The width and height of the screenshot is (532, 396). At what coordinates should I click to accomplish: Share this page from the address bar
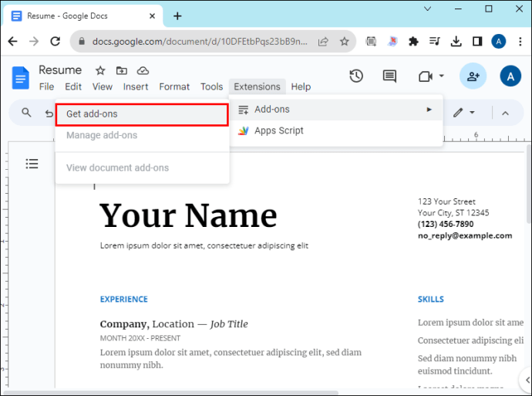tap(323, 42)
